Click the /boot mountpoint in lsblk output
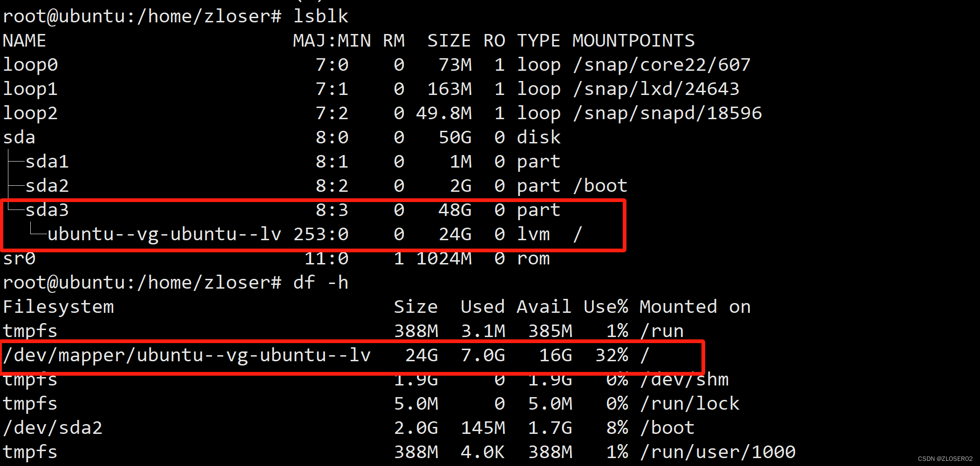 click(600, 186)
